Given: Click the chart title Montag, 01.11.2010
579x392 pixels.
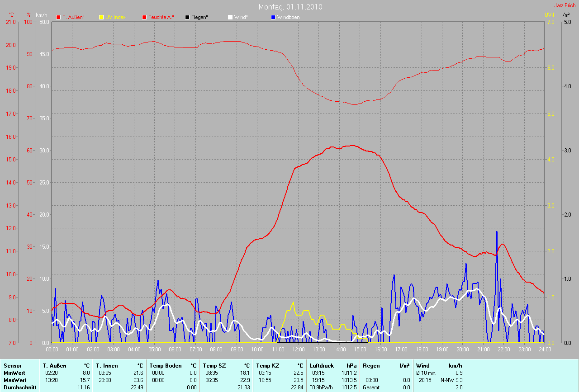Looking at the screenshot, I should click(290, 7).
